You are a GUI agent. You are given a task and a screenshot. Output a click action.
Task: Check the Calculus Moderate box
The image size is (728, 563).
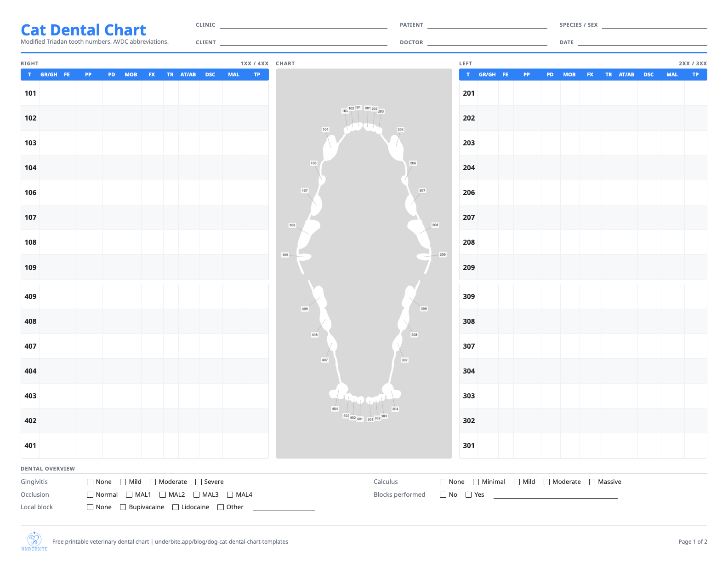pos(547,482)
